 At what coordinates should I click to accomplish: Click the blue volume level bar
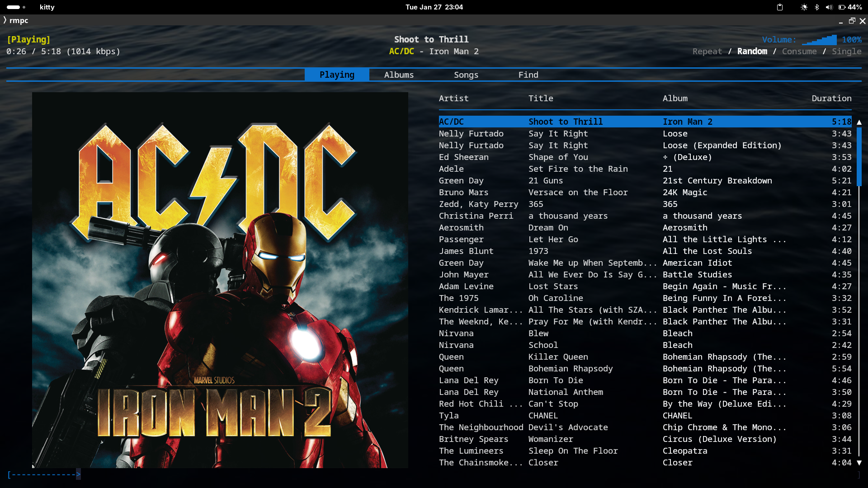pyautogui.click(x=819, y=40)
